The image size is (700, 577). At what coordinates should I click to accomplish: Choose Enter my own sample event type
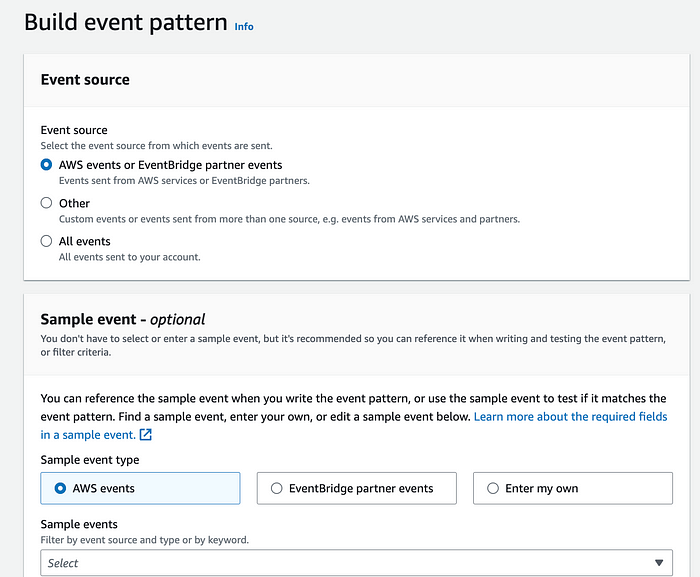(x=573, y=488)
